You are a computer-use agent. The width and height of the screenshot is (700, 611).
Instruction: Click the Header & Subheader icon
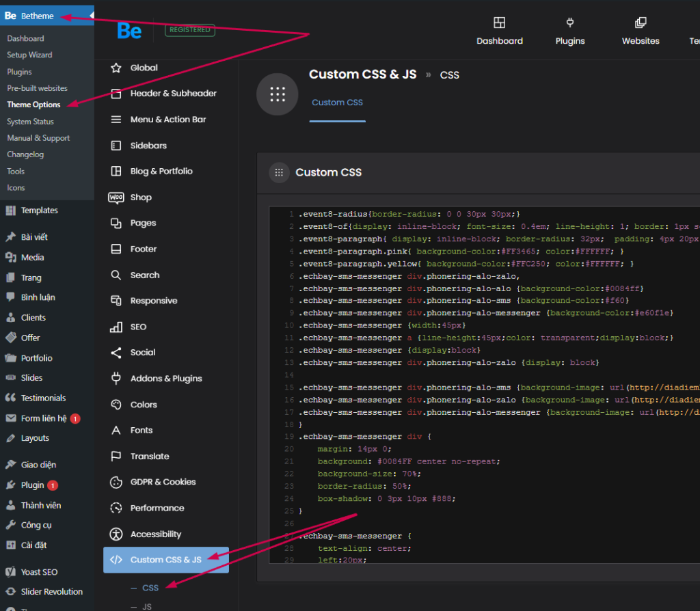click(116, 94)
